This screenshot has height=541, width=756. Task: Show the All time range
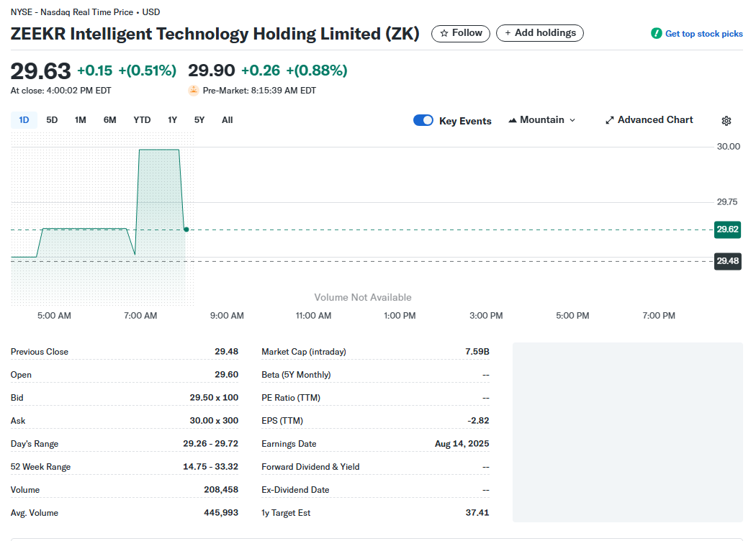click(227, 120)
